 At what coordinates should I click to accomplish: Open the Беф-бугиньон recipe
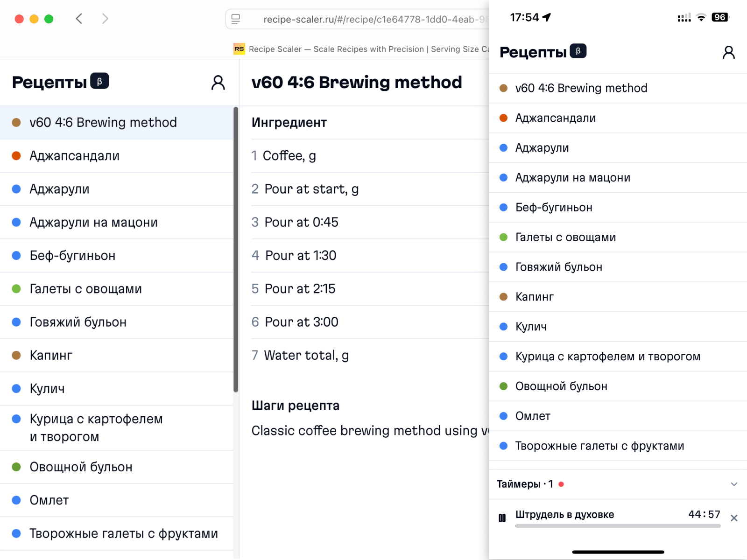[72, 255]
